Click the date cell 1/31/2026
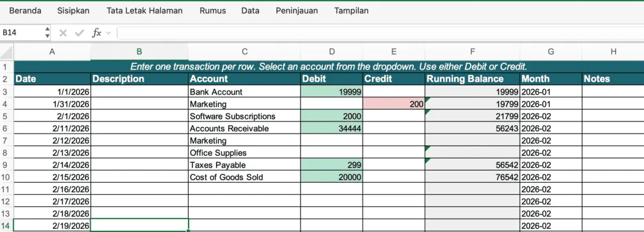 point(52,104)
